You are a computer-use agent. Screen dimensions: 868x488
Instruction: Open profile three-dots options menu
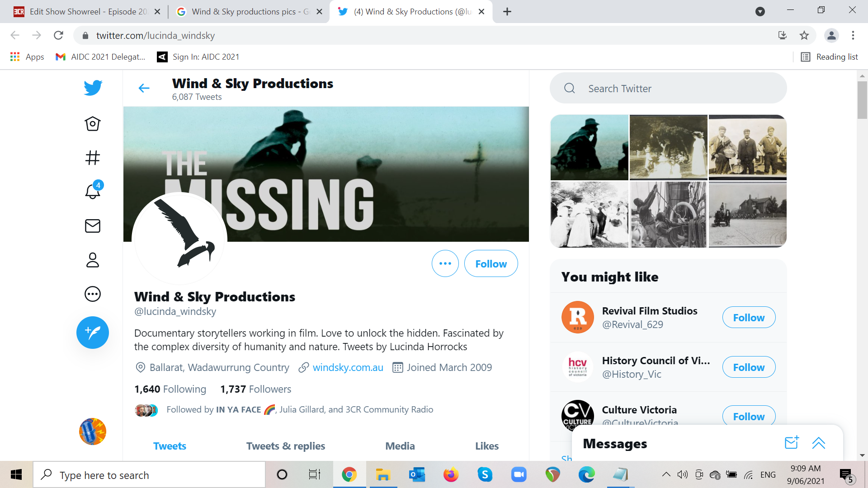[445, 263]
